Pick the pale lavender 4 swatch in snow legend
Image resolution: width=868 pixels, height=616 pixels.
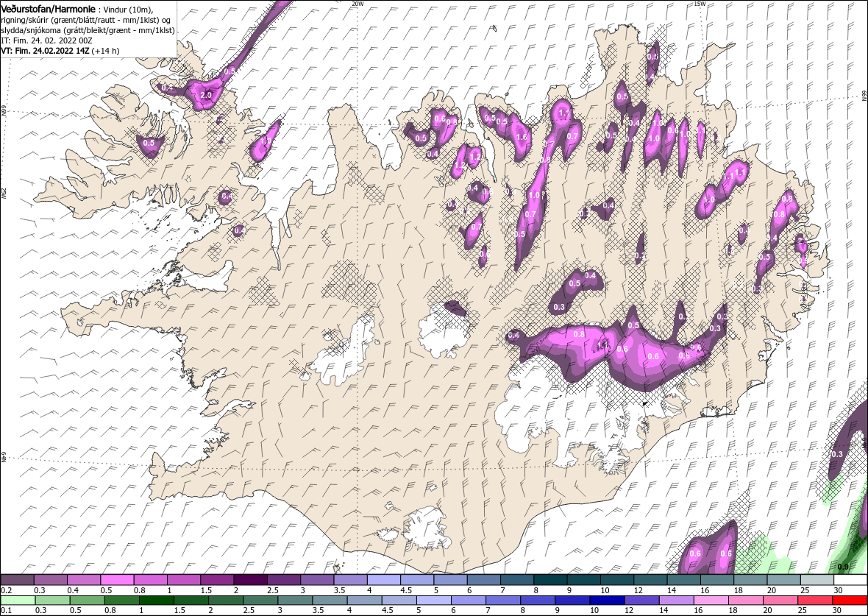click(x=384, y=579)
